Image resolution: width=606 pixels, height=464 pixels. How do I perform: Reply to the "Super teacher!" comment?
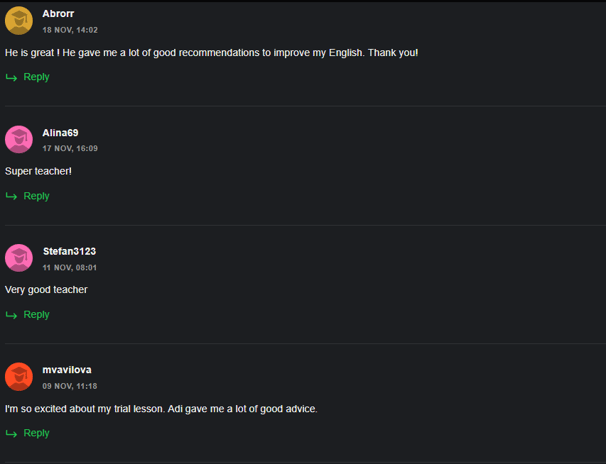36,196
